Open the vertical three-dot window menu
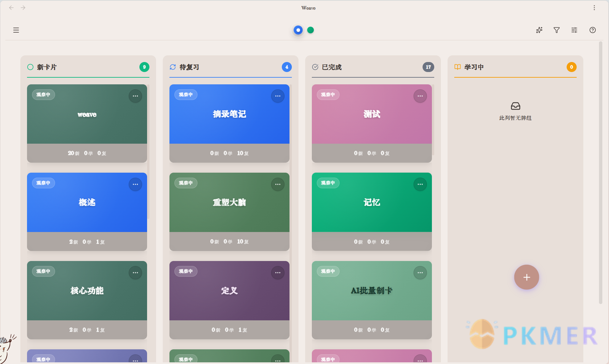The height and width of the screenshot is (364, 609). (594, 8)
